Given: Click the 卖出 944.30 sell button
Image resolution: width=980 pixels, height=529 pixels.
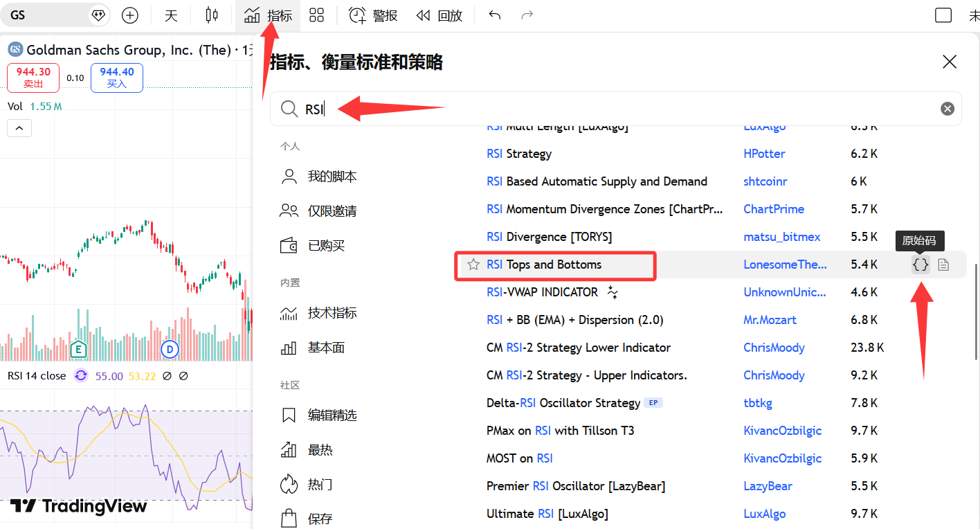Looking at the screenshot, I should pyautogui.click(x=33, y=78).
